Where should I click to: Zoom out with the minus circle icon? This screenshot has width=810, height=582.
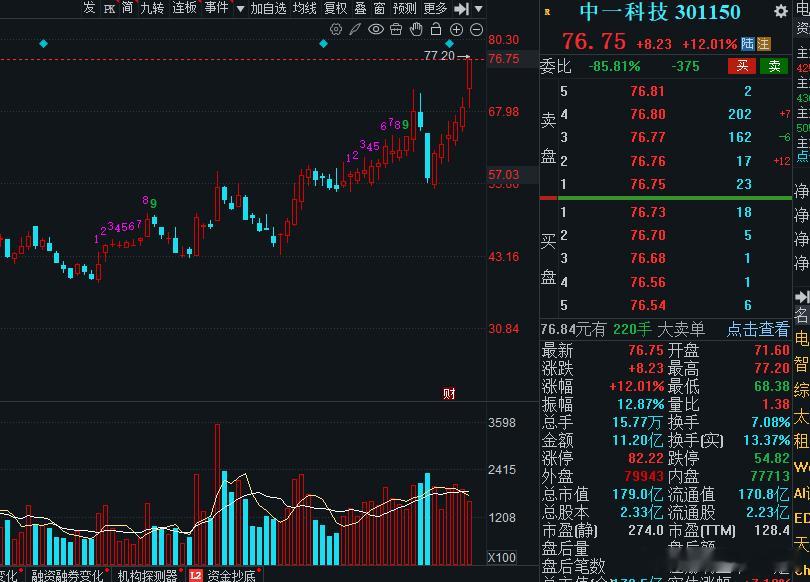[x=476, y=29]
